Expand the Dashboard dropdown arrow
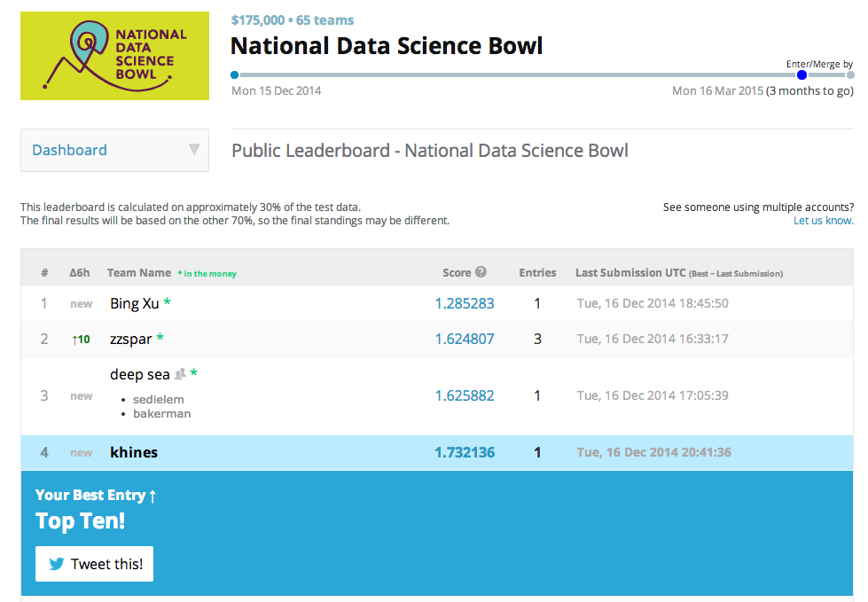The image size is (868, 602). [x=194, y=150]
